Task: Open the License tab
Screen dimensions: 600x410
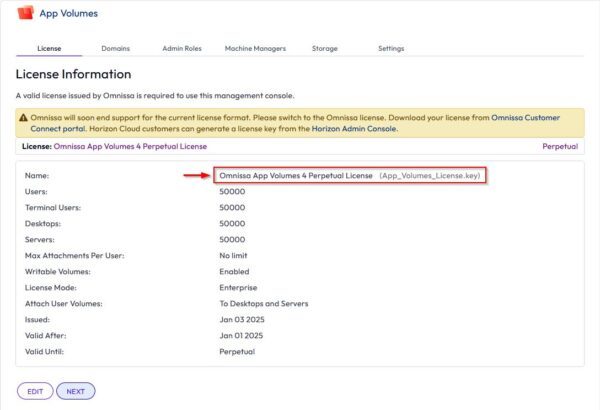Action: 49,49
